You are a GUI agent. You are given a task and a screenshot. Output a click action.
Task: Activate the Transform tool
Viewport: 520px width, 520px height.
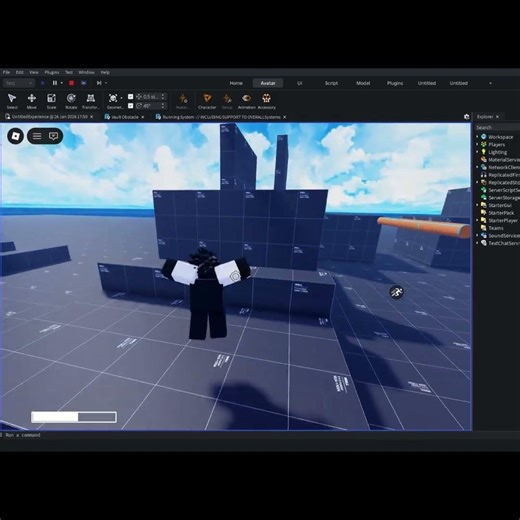coord(91,101)
